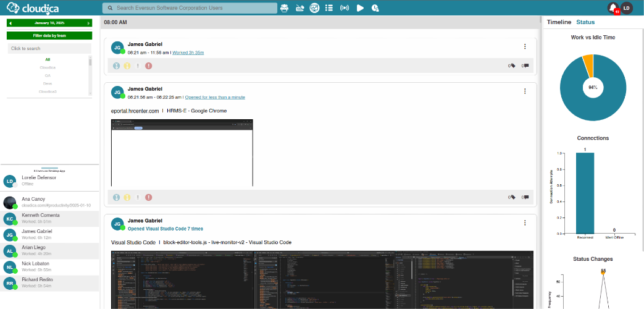Open the productivity monitor chart icon
The height and width of the screenshot is (309, 644).
coord(315,8)
